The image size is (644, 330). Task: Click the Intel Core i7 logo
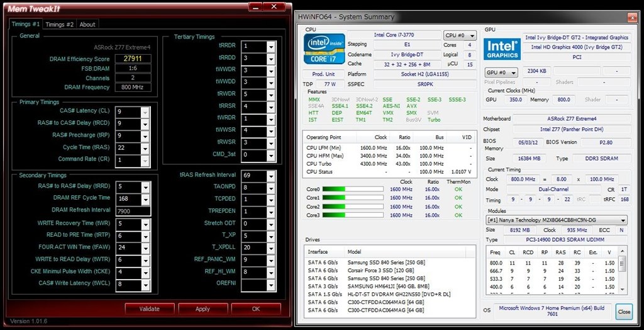click(x=323, y=49)
